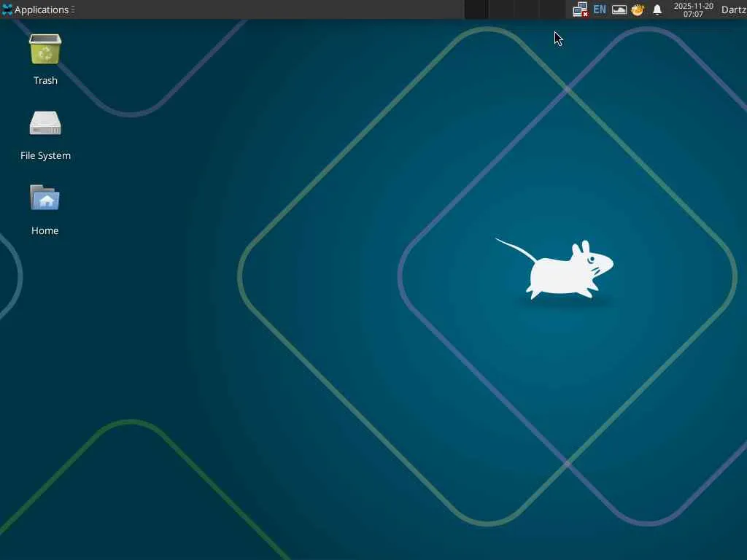Image resolution: width=747 pixels, height=560 pixels.
Task: Select the Trash label text
Action: click(x=45, y=80)
